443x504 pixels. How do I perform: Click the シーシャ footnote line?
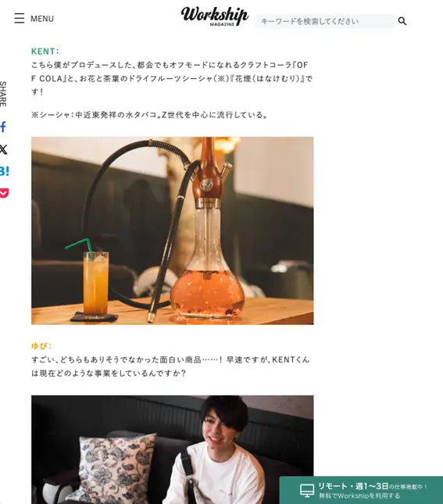[149, 115]
